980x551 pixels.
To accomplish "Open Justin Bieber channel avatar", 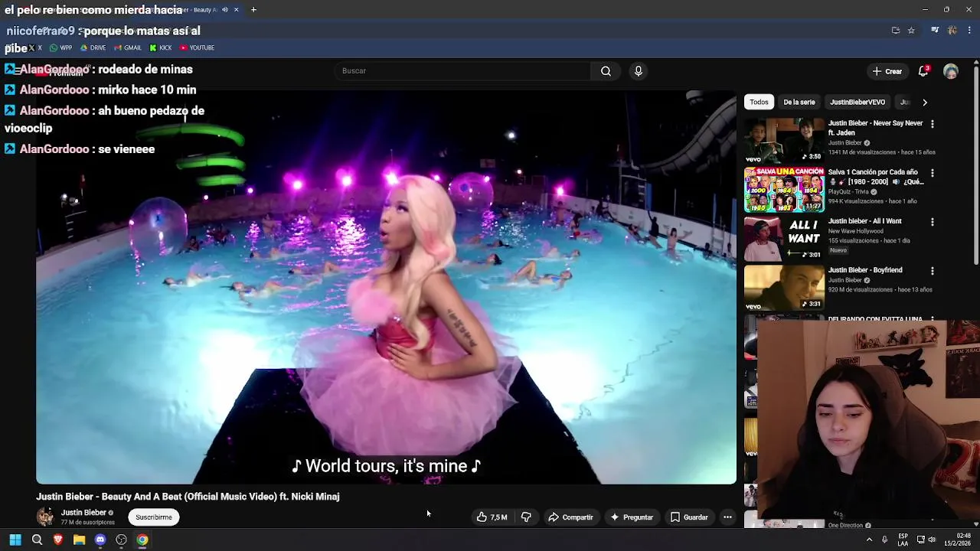I will pos(45,517).
